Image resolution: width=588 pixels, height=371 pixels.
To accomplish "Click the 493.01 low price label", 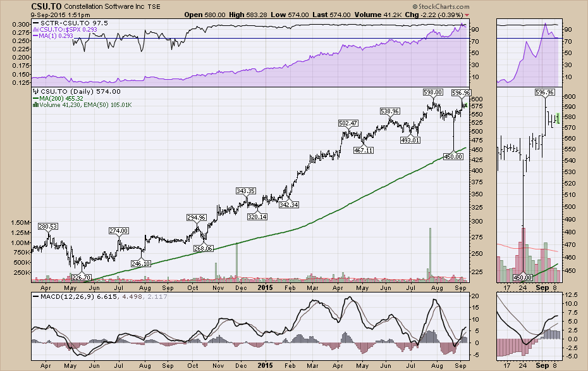I will [x=410, y=140].
